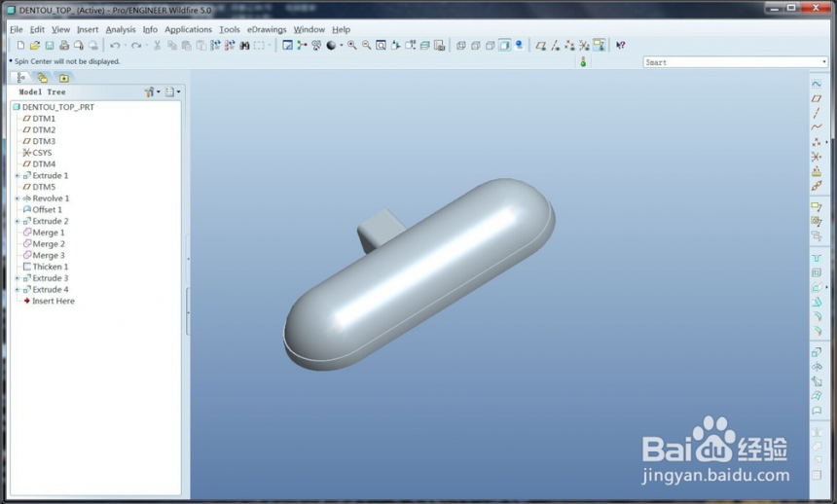Screen dimensions: 837x504
Task: Toggle datum axes display
Action: pos(555,46)
